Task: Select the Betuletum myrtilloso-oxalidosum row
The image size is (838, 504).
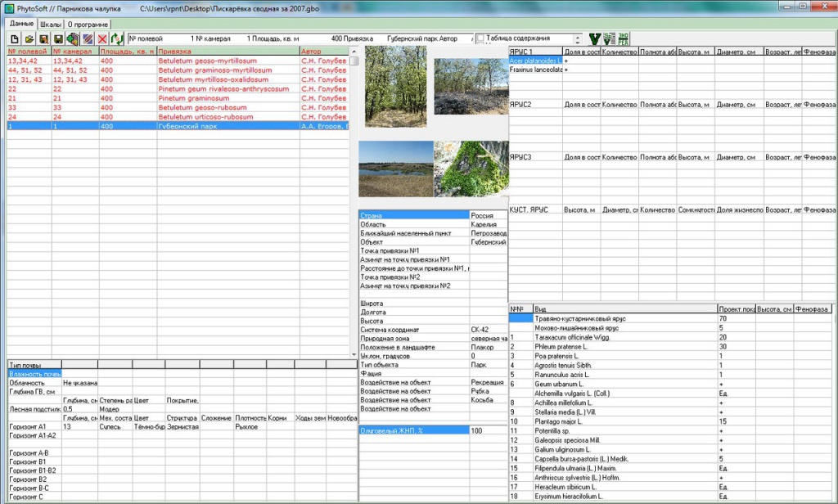Action: click(x=178, y=79)
